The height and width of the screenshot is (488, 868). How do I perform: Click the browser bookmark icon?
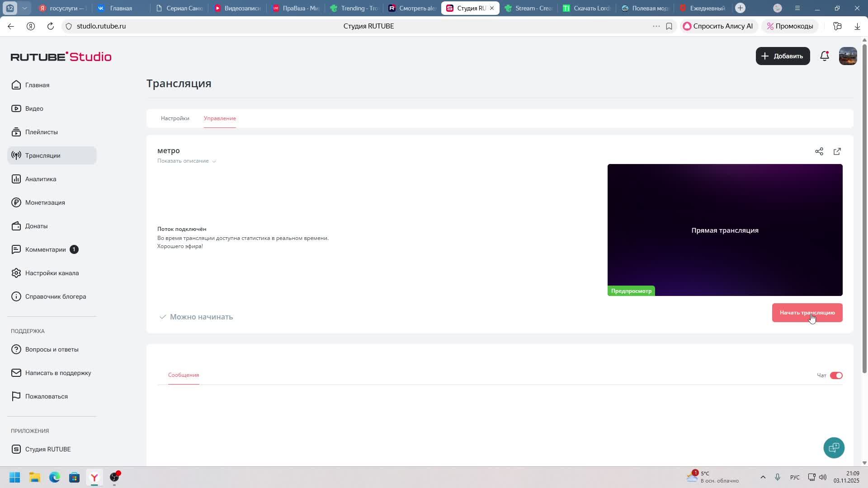669,26
